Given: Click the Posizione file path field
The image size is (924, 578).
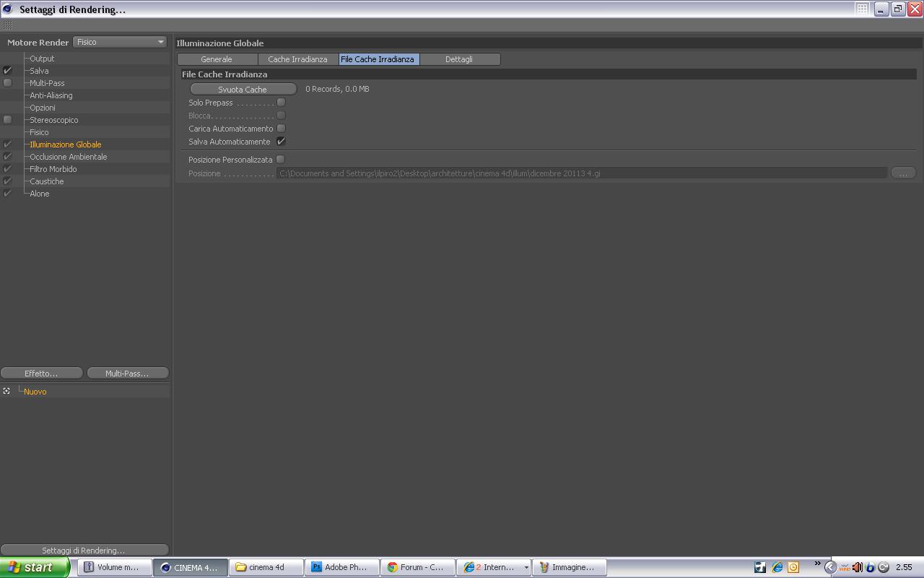Looking at the screenshot, I should click(x=582, y=173).
